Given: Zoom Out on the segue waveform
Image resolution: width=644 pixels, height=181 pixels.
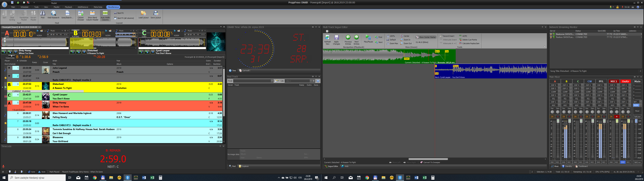Looking at the screenshot, I should 406,44.
